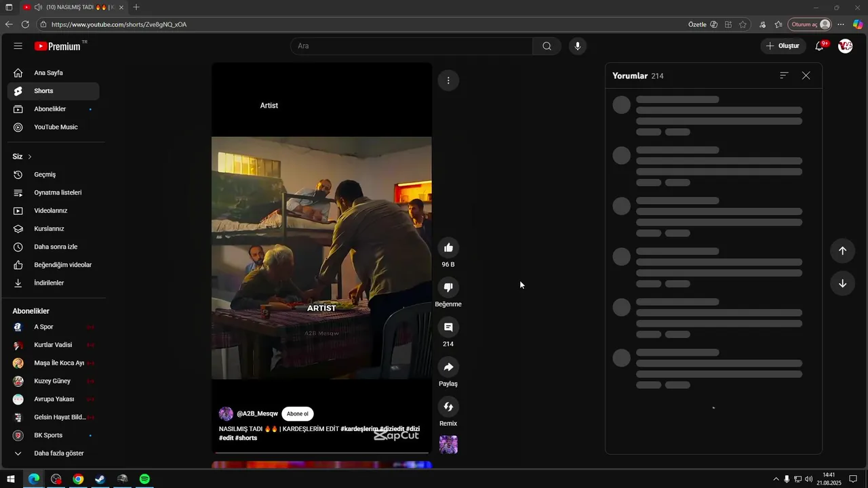Open the @A2B_Mesqw channel name
868x488 pixels.
(x=257, y=414)
